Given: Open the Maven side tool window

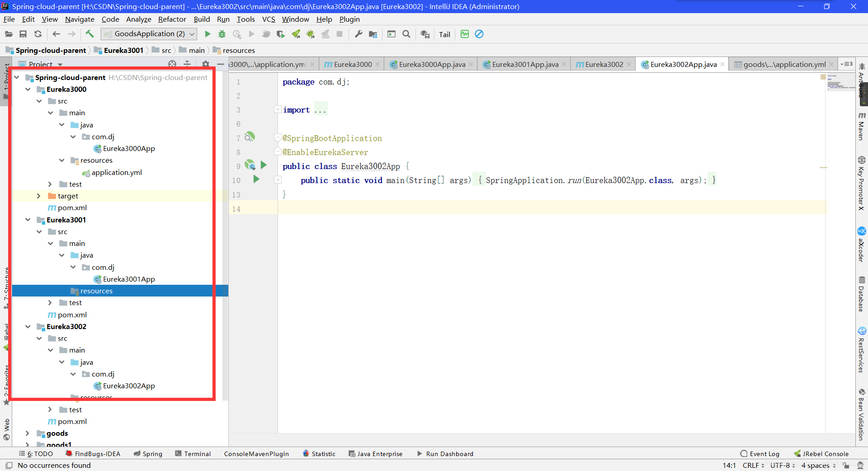Looking at the screenshot, I should tap(862, 127).
